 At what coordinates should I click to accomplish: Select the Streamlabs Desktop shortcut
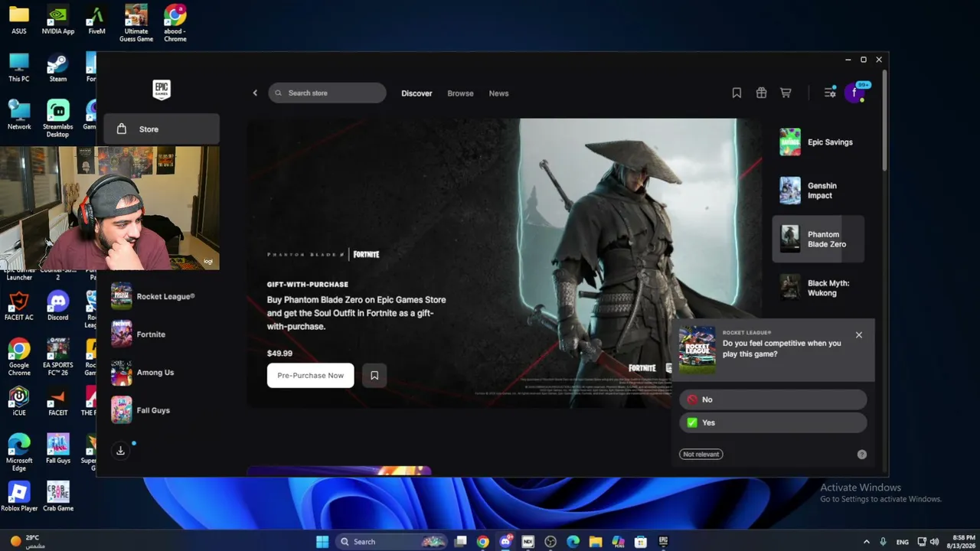[x=58, y=119]
